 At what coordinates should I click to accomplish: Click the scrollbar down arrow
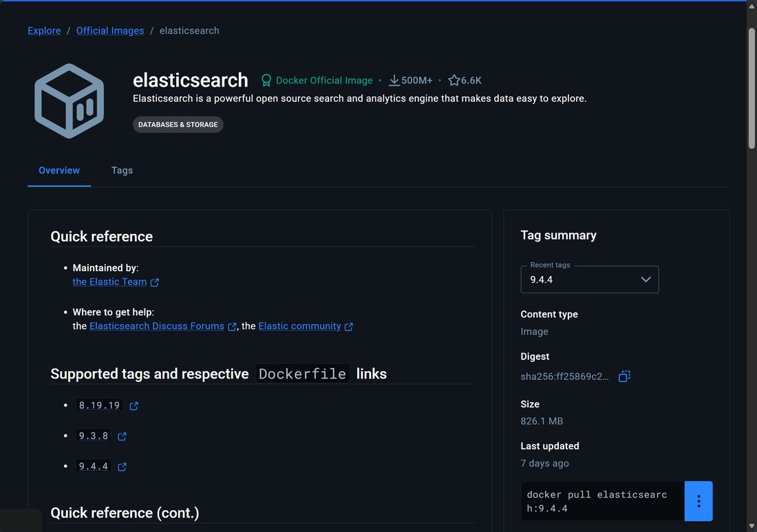[751, 526]
